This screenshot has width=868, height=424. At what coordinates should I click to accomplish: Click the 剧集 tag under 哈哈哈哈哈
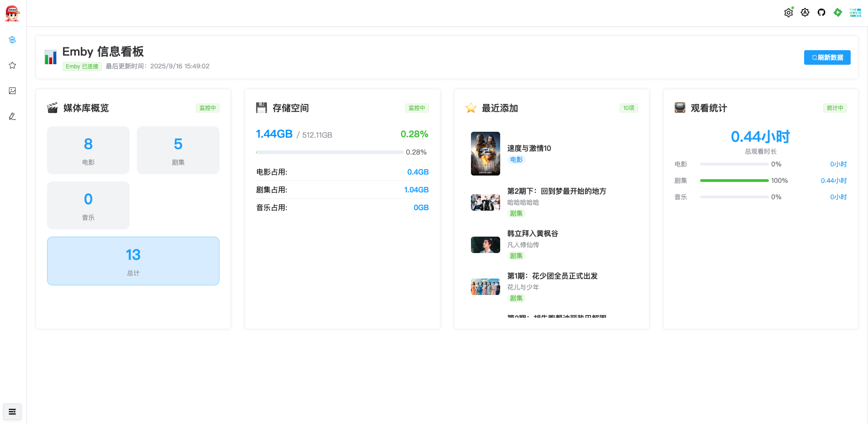point(517,213)
